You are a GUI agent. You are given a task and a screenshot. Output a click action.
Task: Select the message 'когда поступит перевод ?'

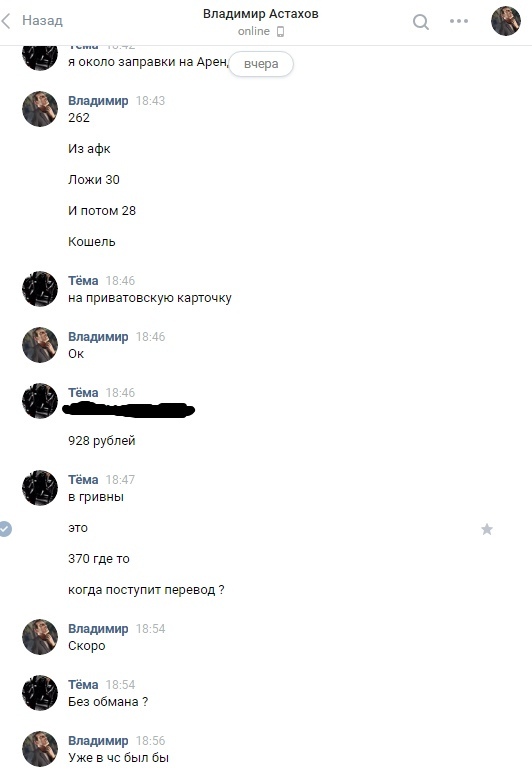(146, 590)
